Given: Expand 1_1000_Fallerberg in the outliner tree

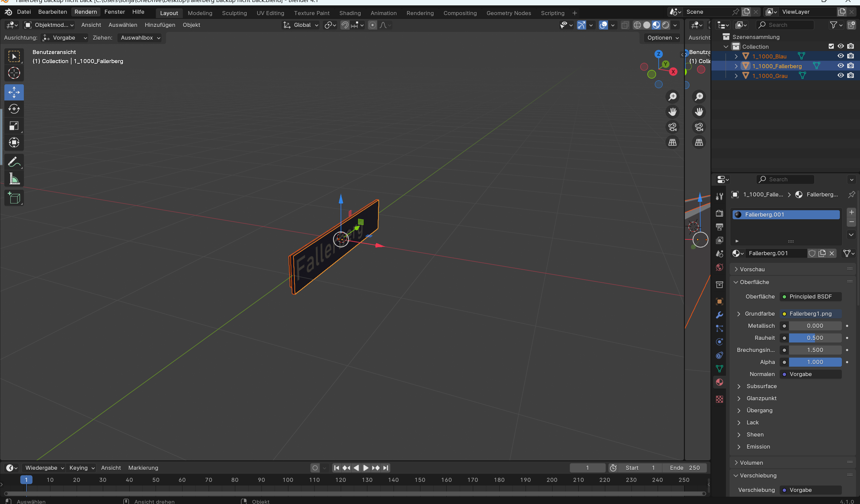Looking at the screenshot, I should click(x=736, y=66).
